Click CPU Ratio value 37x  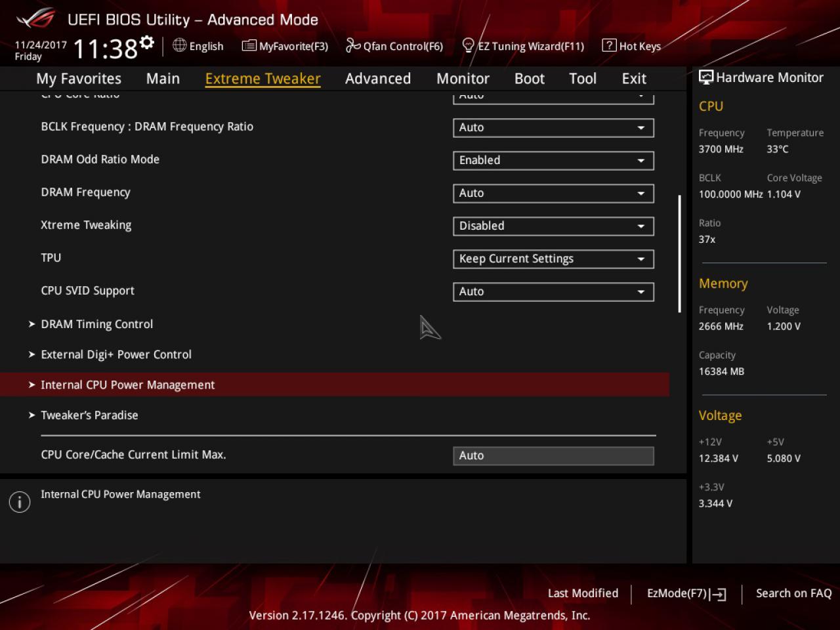[x=707, y=240]
